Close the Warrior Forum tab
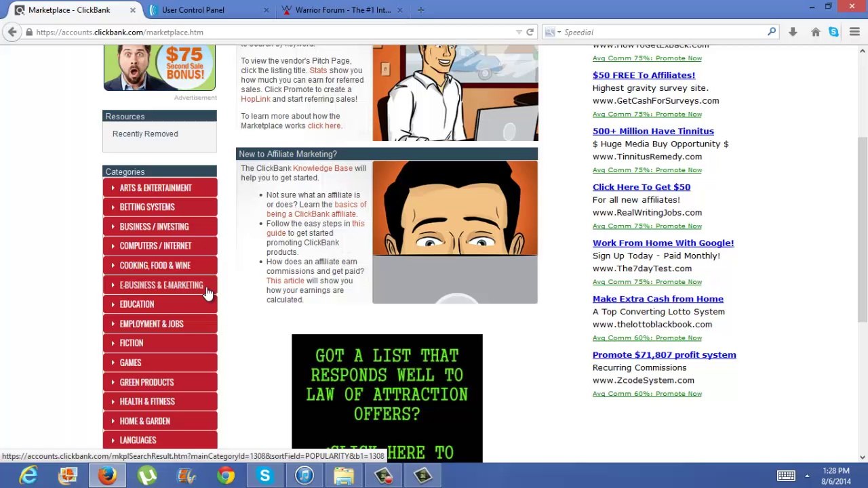The image size is (868, 488). point(399,10)
